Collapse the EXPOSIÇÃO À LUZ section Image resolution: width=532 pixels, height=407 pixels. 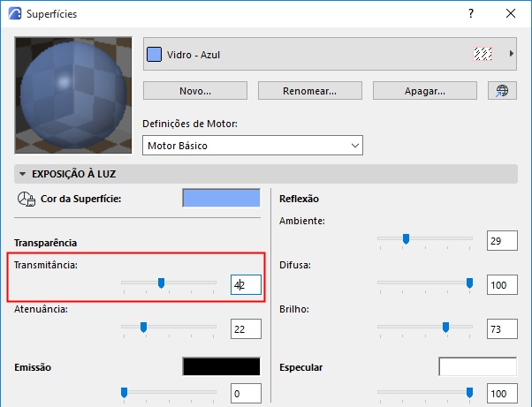[23, 174]
